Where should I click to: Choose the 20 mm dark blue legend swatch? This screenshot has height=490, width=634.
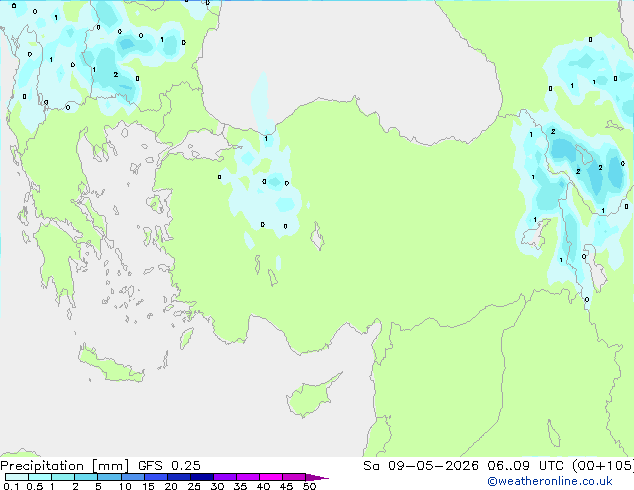[x=178, y=477]
